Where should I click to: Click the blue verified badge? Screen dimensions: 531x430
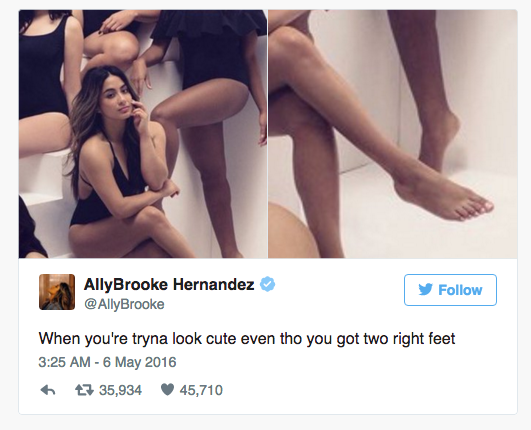click(267, 284)
